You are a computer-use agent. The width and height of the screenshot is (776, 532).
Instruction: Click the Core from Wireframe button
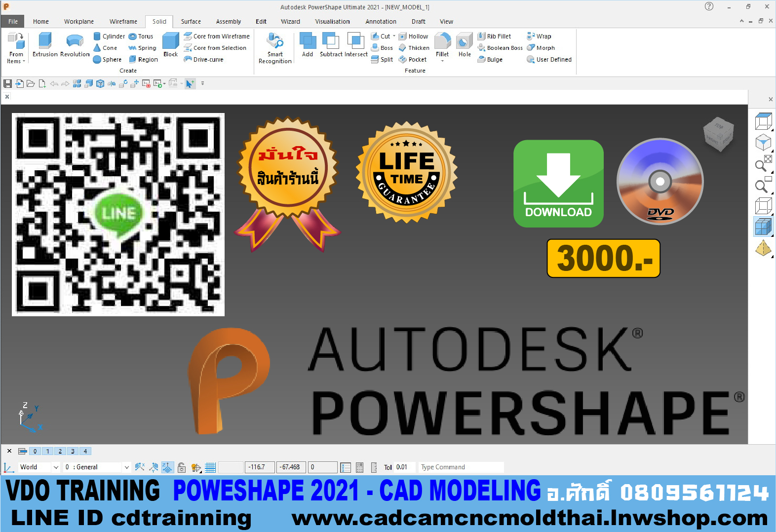[x=217, y=37]
